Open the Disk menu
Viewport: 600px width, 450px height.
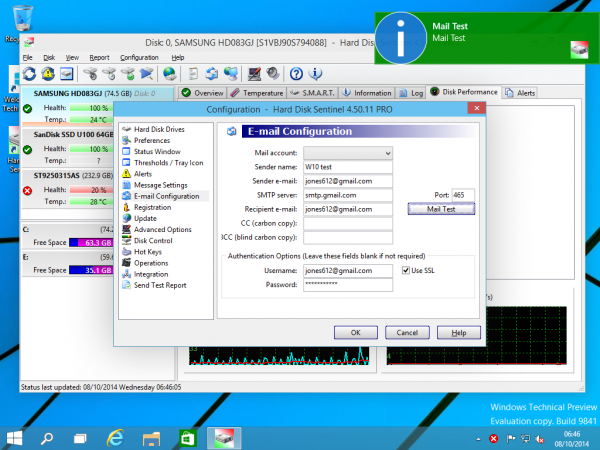pos(49,57)
